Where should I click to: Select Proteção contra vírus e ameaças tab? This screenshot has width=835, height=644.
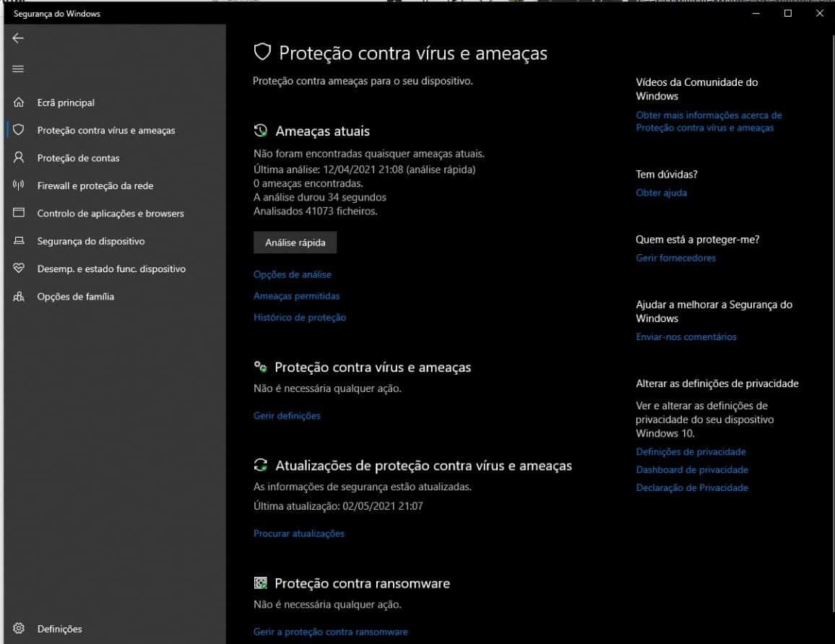(x=106, y=130)
